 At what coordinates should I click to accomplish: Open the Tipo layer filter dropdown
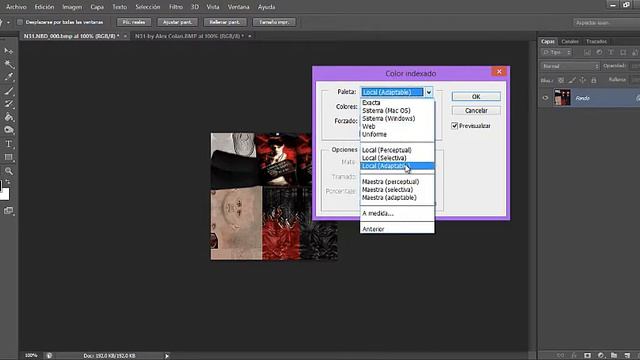[x=556, y=52]
